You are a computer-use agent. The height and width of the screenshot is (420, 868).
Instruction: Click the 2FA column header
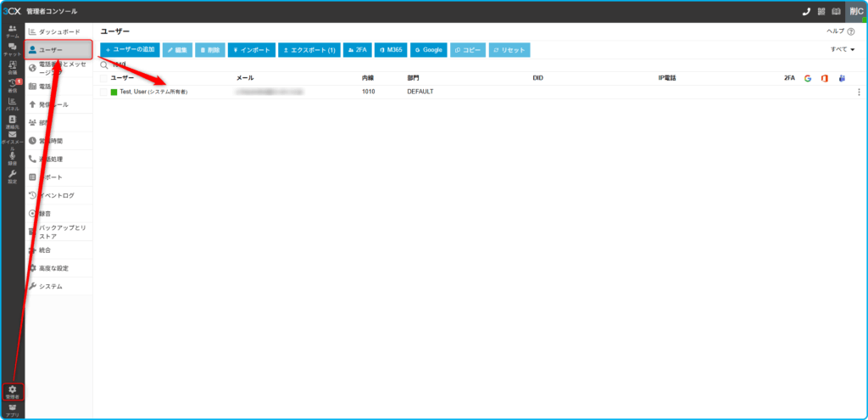(789, 78)
